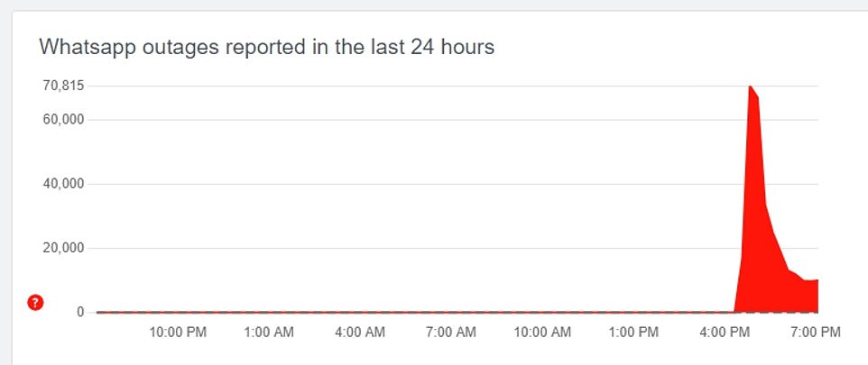Click the 1:00 AM time label

270,333
